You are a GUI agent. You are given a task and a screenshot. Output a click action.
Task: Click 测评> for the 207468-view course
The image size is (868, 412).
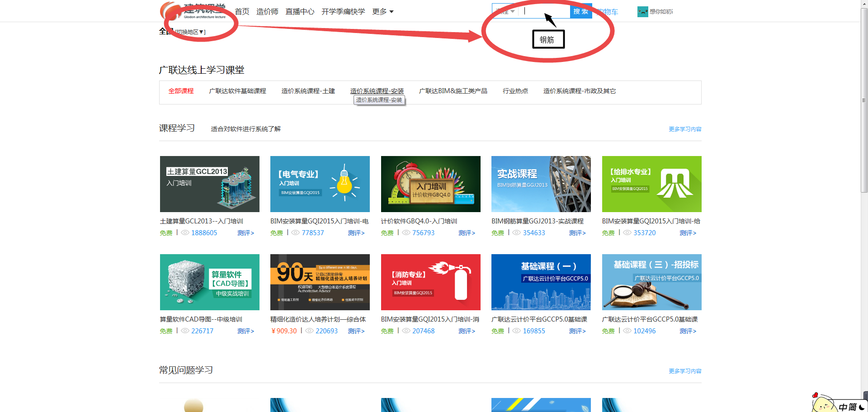(x=467, y=331)
